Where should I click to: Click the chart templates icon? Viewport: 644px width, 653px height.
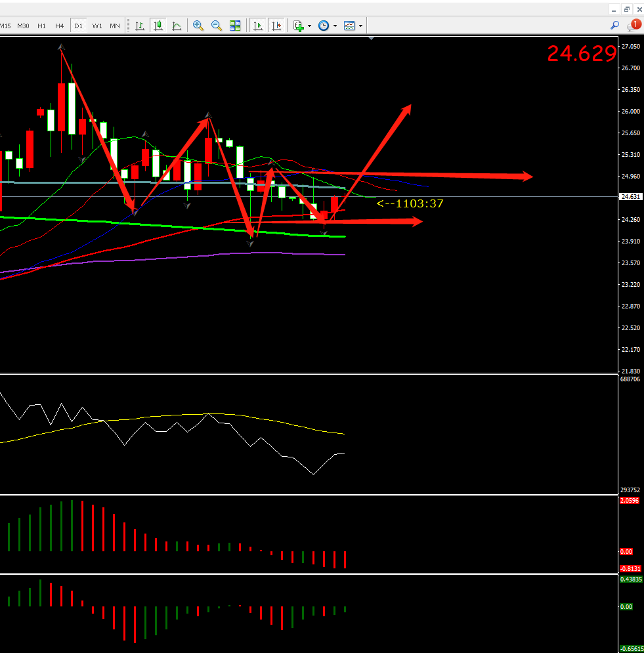pos(349,26)
